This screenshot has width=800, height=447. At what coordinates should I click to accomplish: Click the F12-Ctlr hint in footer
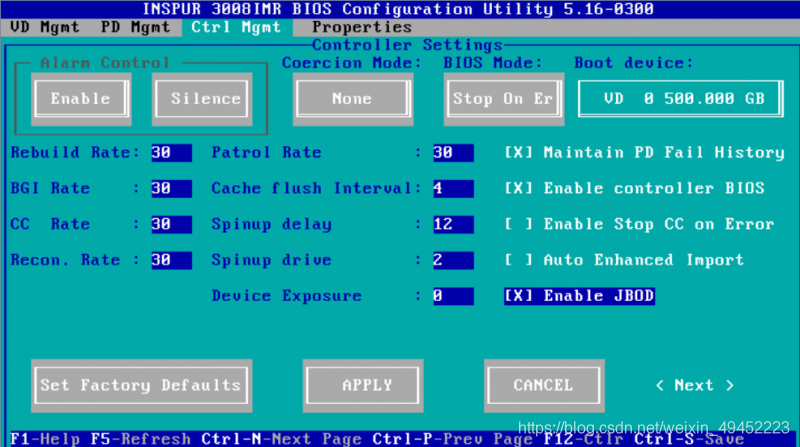[584, 439]
